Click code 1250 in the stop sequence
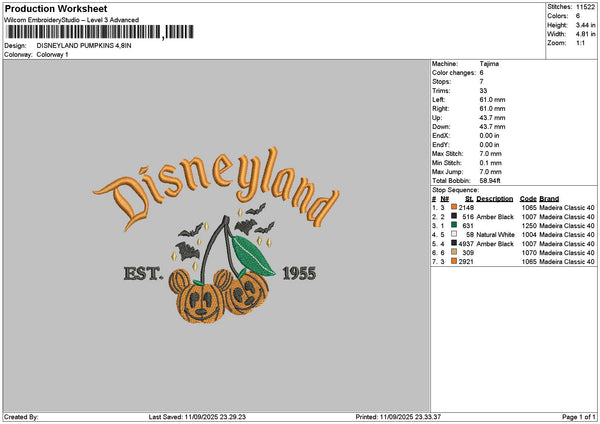600x424 pixels. coord(529,226)
